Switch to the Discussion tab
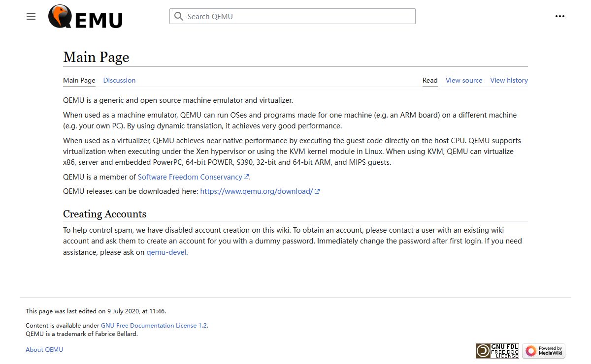Screen dimensions: 591x364 [x=119, y=80]
